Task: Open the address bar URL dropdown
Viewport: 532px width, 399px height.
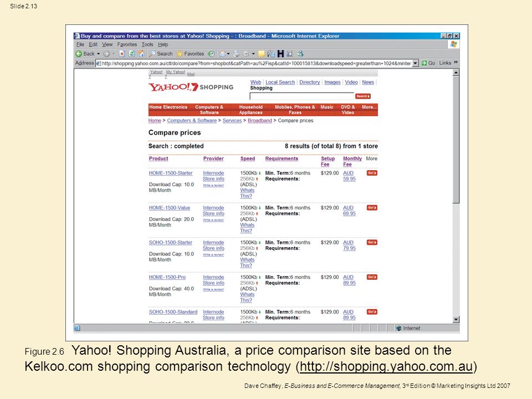Action: click(x=415, y=63)
